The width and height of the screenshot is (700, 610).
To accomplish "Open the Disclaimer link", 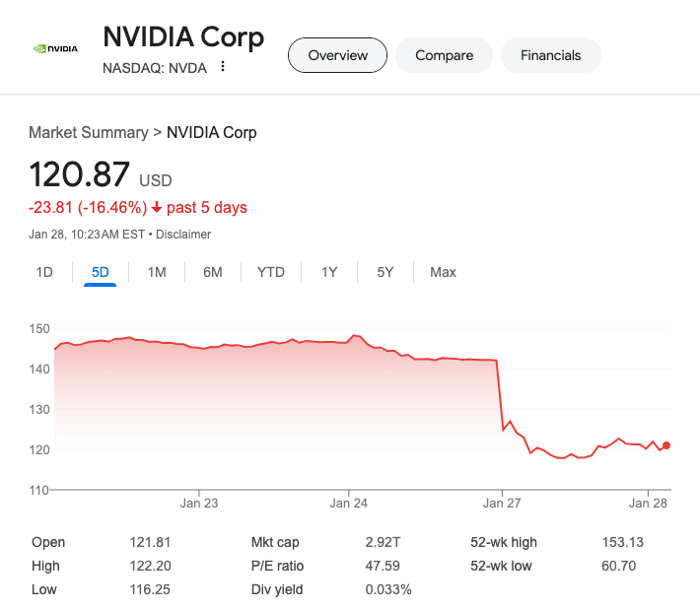I will (x=183, y=235).
